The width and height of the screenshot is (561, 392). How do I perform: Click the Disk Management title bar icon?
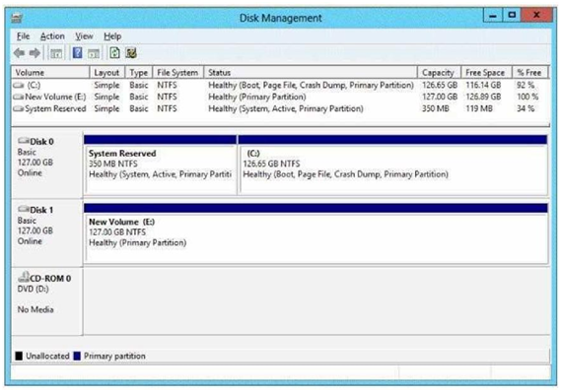tap(17, 18)
